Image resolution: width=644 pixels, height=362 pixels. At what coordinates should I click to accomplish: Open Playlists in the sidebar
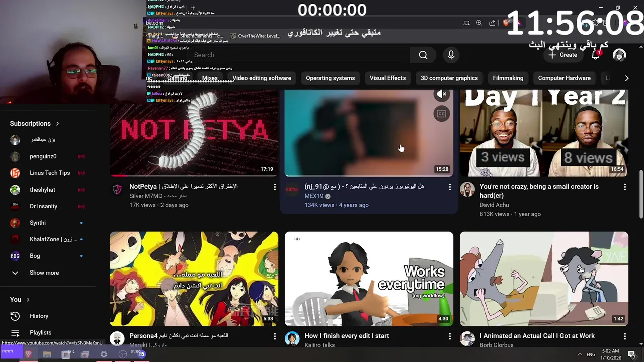tap(48, 332)
